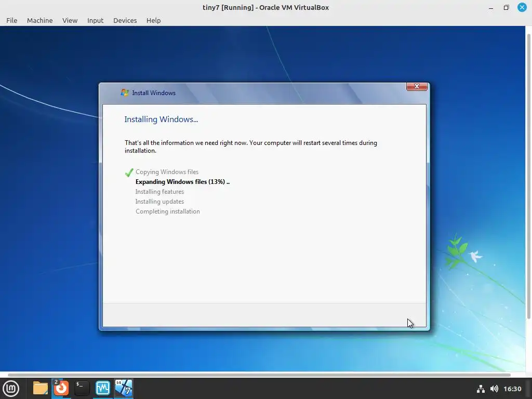Open the Terminal from taskbar
This screenshot has height=399, width=532.
[82, 389]
